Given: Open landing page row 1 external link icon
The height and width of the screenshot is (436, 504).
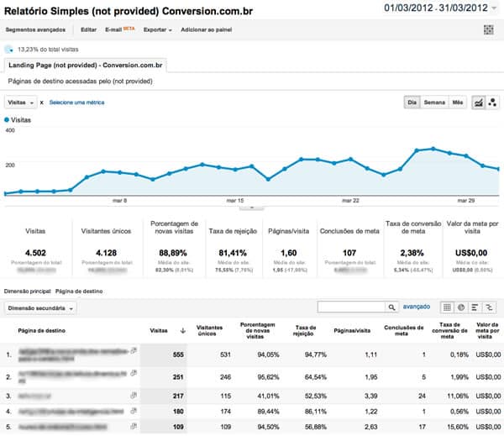Looking at the screenshot, I should [x=134, y=351].
